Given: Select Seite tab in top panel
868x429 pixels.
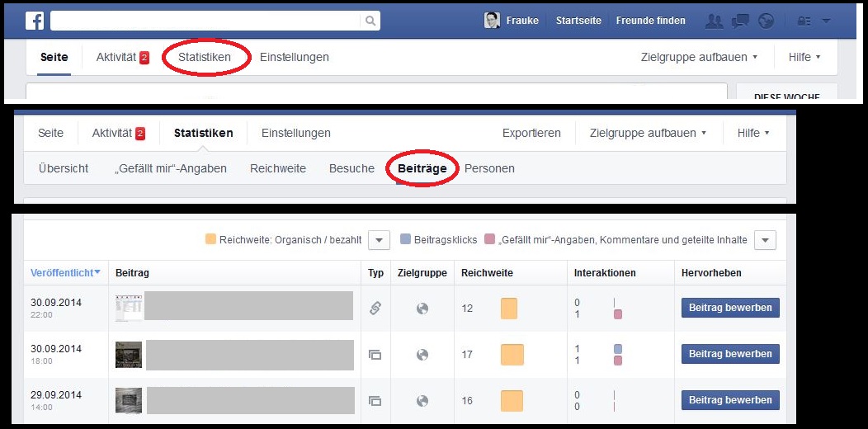Looking at the screenshot, I should [54, 57].
